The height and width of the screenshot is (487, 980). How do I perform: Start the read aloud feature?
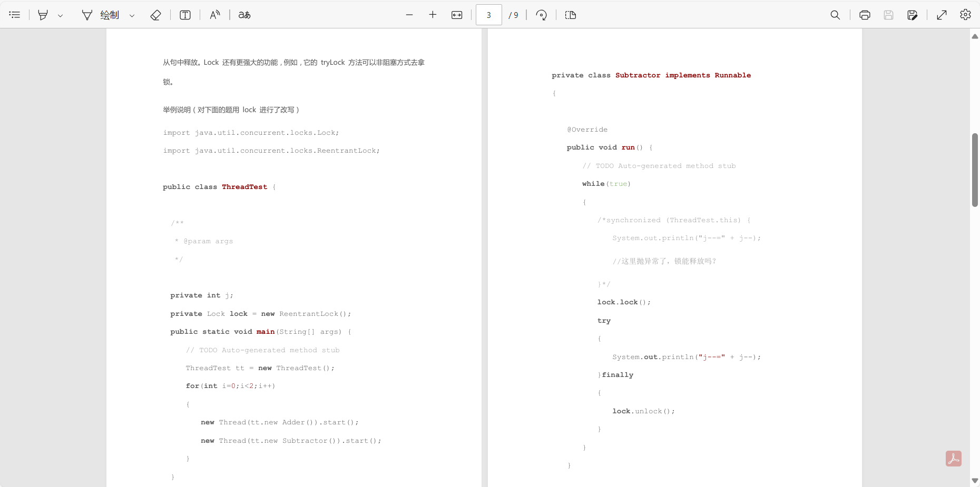[x=214, y=15]
